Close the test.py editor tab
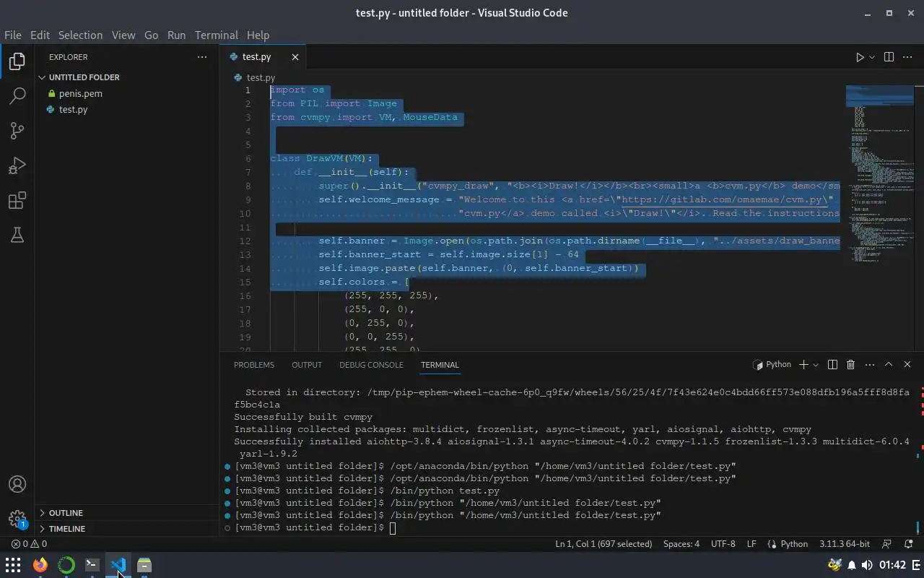924x578 pixels. [295, 57]
